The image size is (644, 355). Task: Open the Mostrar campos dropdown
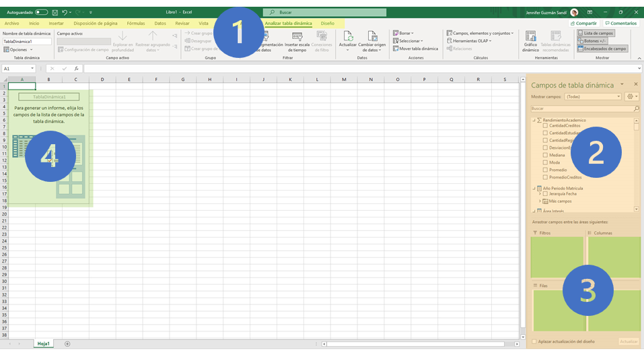point(593,96)
